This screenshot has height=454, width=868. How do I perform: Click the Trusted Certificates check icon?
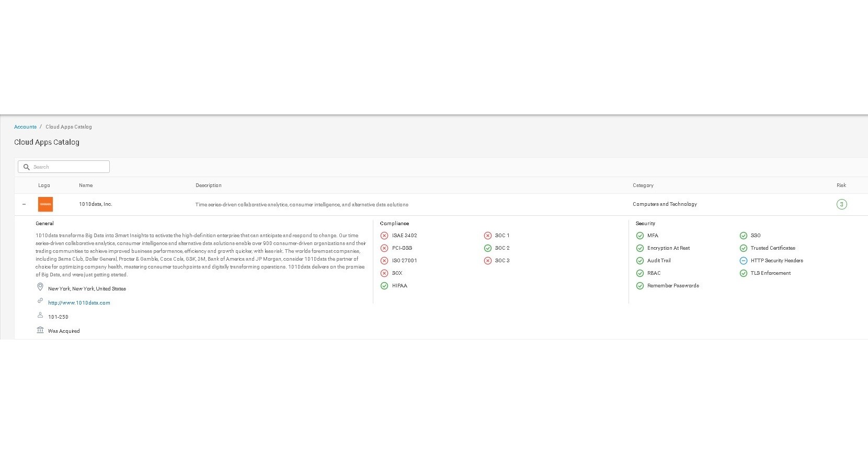(x=743, y=248)
